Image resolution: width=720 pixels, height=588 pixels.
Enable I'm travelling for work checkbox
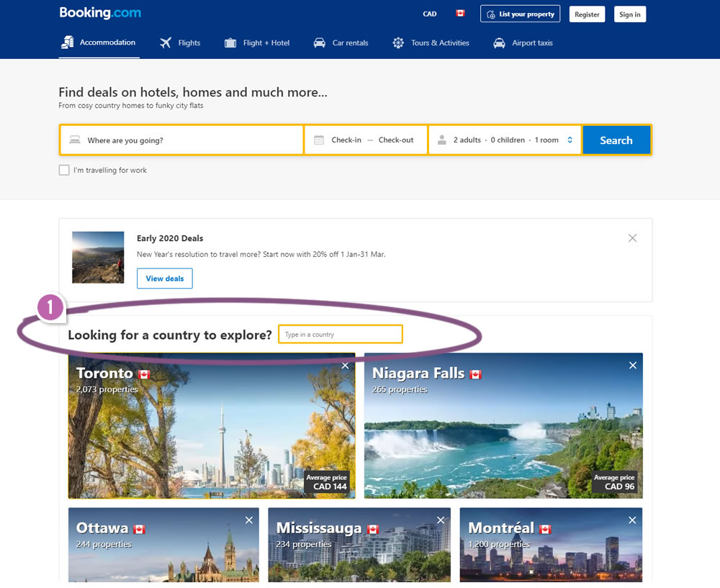(64, 171)
